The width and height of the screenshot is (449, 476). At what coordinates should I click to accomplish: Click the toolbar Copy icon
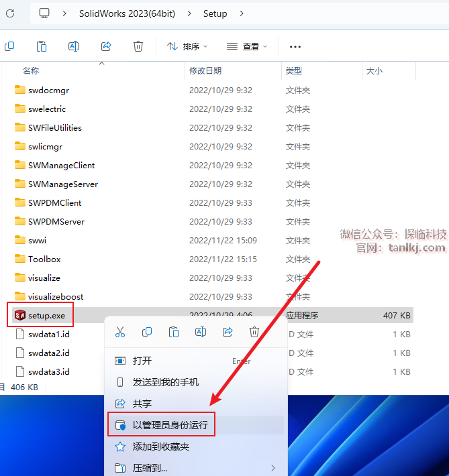coord(9,46)
